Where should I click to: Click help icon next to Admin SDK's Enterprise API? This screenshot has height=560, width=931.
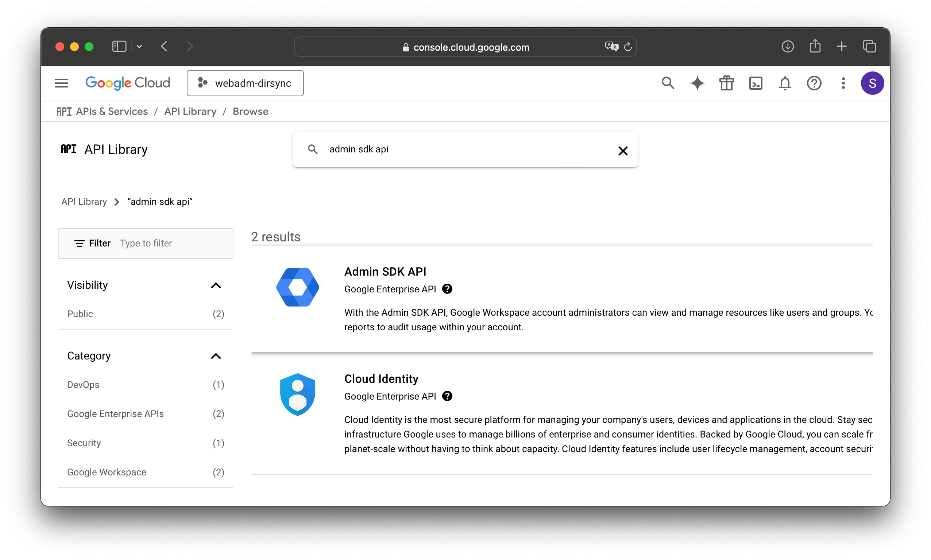[447, 289]
